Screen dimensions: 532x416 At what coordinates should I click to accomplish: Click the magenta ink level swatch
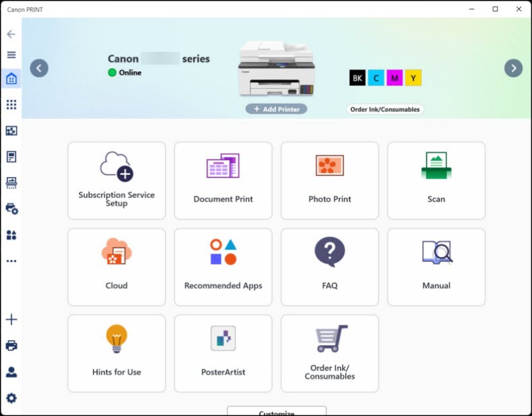click(x=395, y=78)
